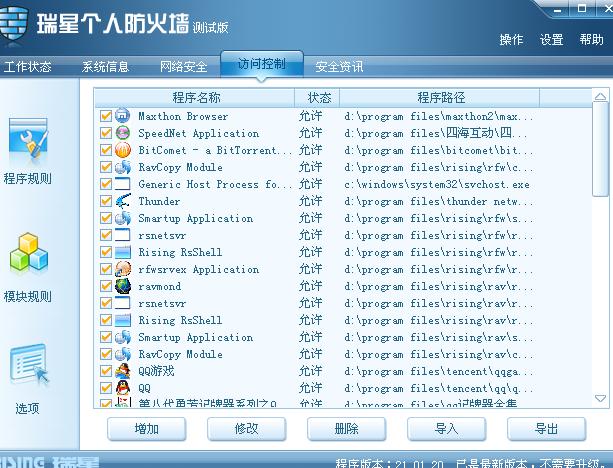Screen dimensions: 613x468
Task: Click icon beside d:\...\rising\rav\r... rsnetsvr
Action: pyautogui.click(x=122, y=303)
